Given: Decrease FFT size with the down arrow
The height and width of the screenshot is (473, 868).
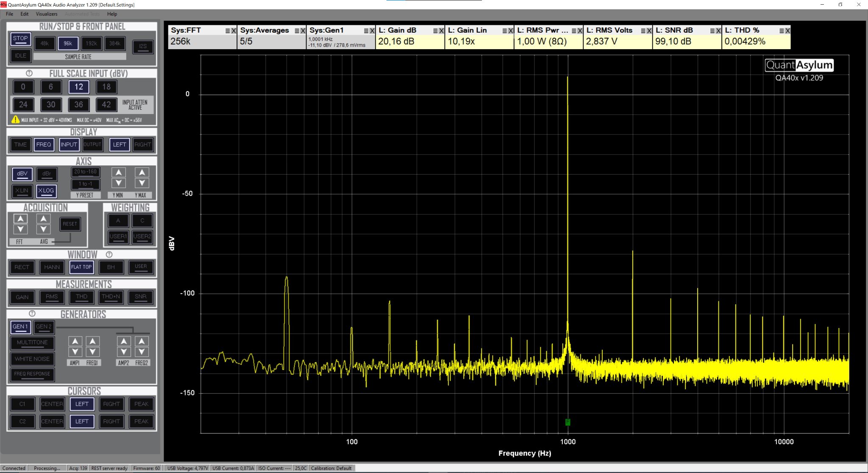Looking at the screenshot, I should click(20, 229).
